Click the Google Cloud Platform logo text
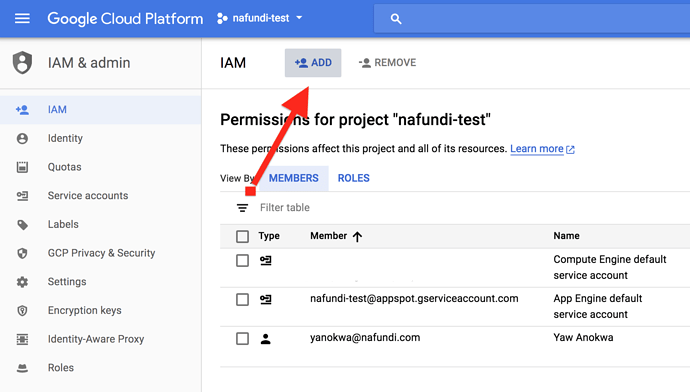This screenshot has height=392, width=690. pyautogui.click(x=125, y=18)
